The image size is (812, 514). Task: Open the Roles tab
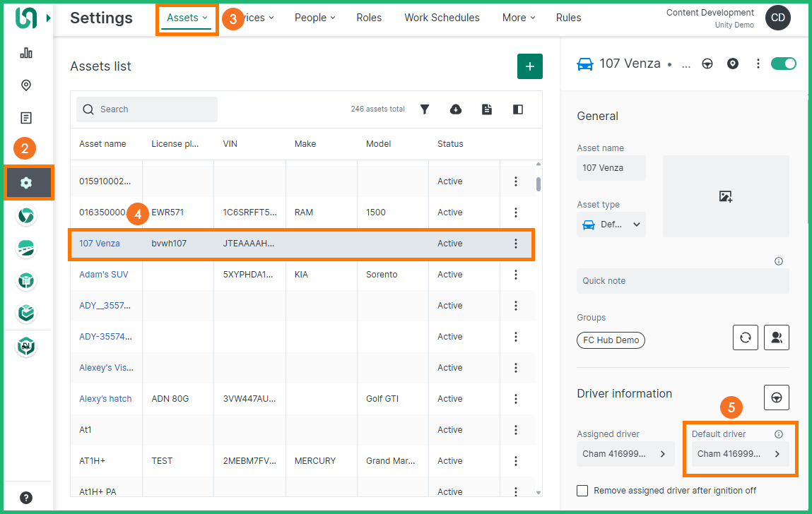pyautogui.click(x=369, y=18)
